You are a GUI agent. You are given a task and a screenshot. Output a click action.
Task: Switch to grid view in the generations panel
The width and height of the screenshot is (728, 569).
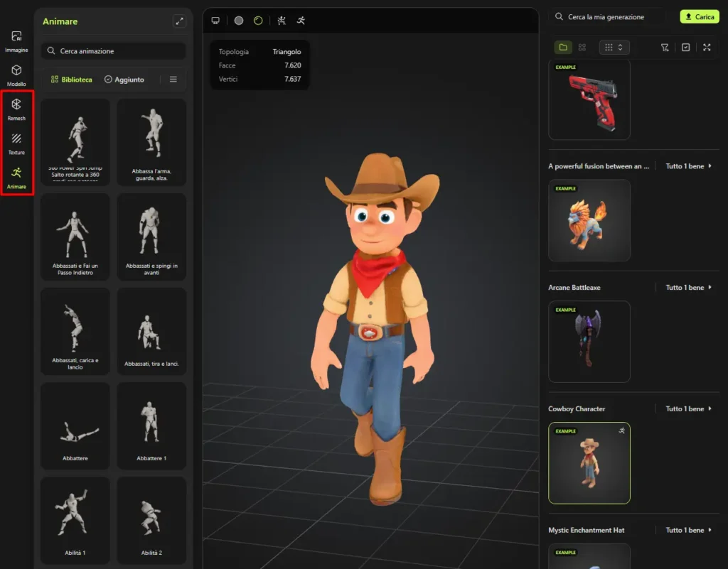582,47
